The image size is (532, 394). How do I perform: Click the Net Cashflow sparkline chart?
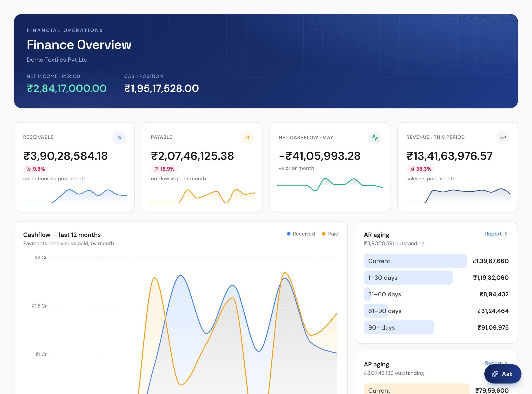pyautogui.click(x=330, y=184)
